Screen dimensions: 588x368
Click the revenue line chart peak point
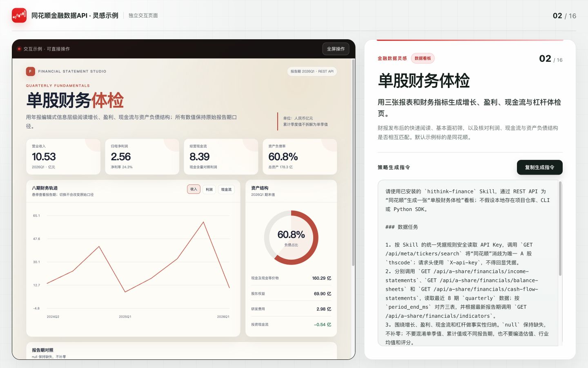[203, 222]
